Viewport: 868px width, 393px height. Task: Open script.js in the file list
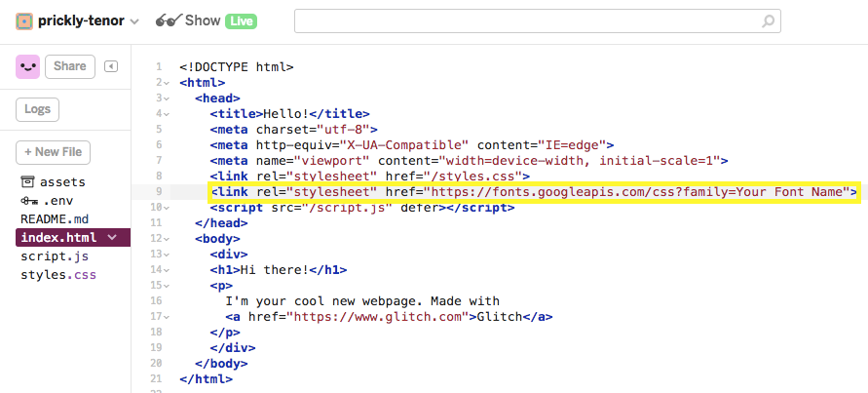(55, 256)
